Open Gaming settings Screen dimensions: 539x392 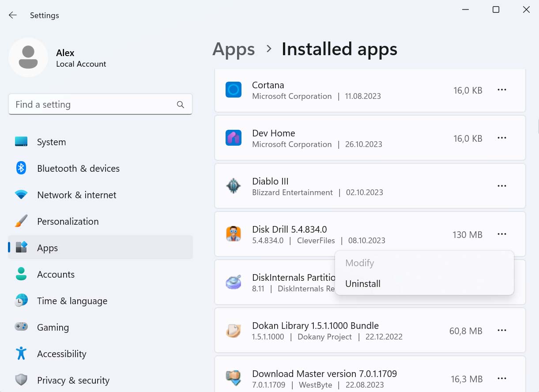(x=101, y=327)
